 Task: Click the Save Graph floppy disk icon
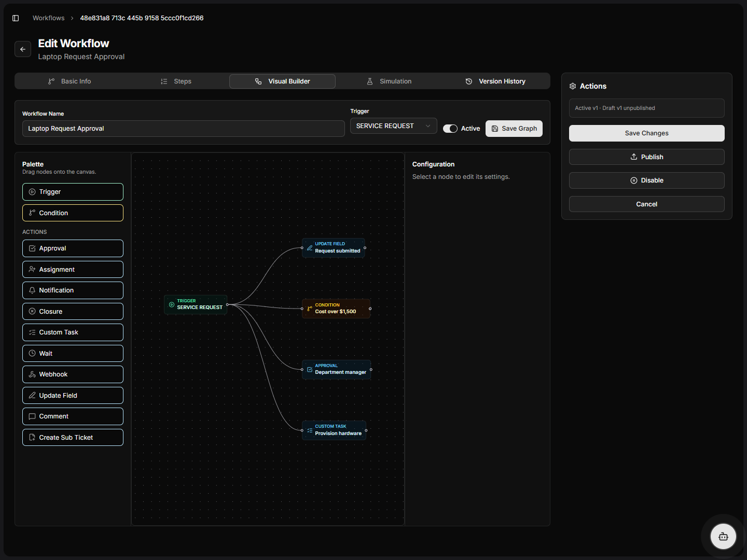pyautogui.click(x=495, y=129)
